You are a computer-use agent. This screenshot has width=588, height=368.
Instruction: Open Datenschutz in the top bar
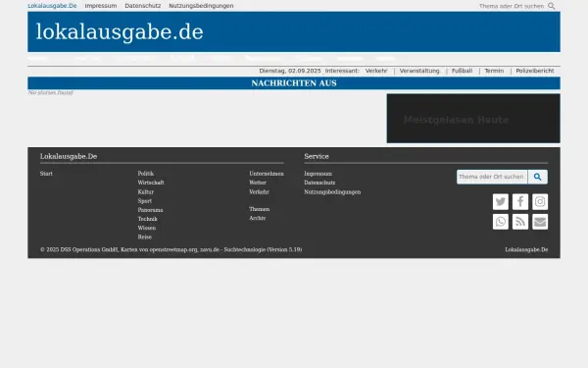coord(142,6)
